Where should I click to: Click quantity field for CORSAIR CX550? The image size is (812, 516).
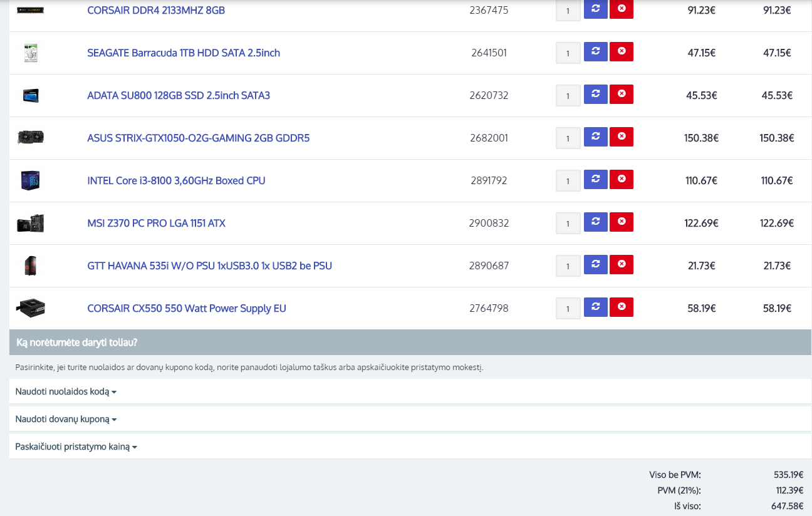click(568, 309)
